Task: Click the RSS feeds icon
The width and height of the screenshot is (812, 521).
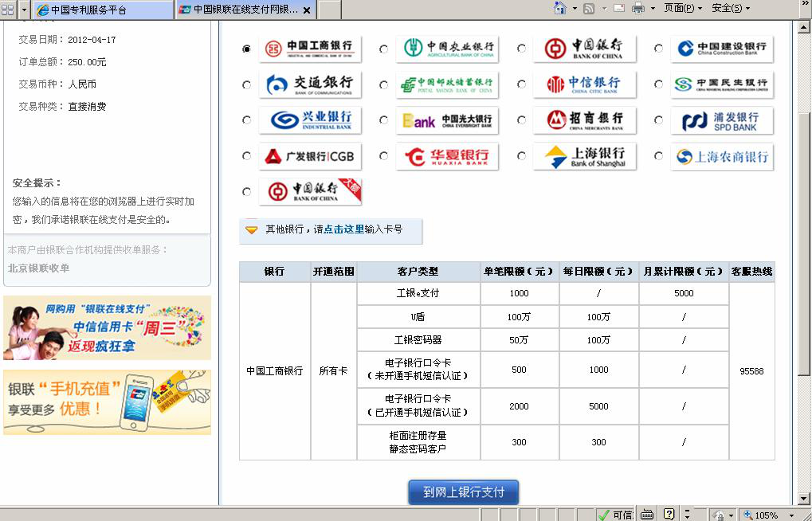Action: [x=589, y=9]
